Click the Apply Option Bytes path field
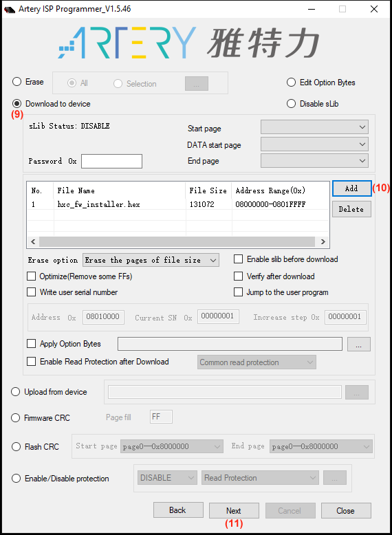 click(x=230, y=344)
